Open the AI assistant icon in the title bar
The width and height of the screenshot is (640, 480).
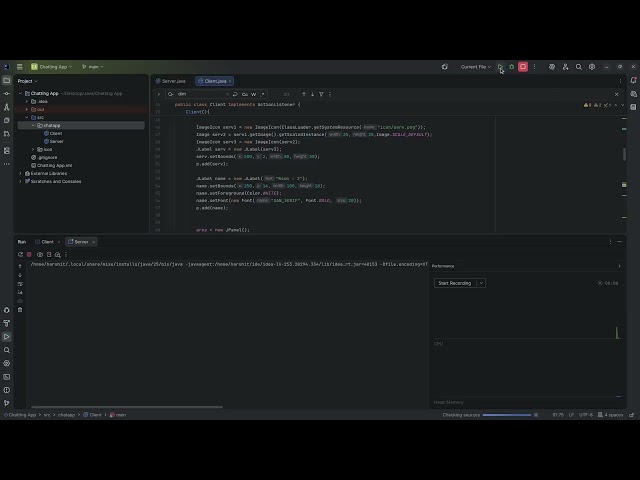coord(552,67)
